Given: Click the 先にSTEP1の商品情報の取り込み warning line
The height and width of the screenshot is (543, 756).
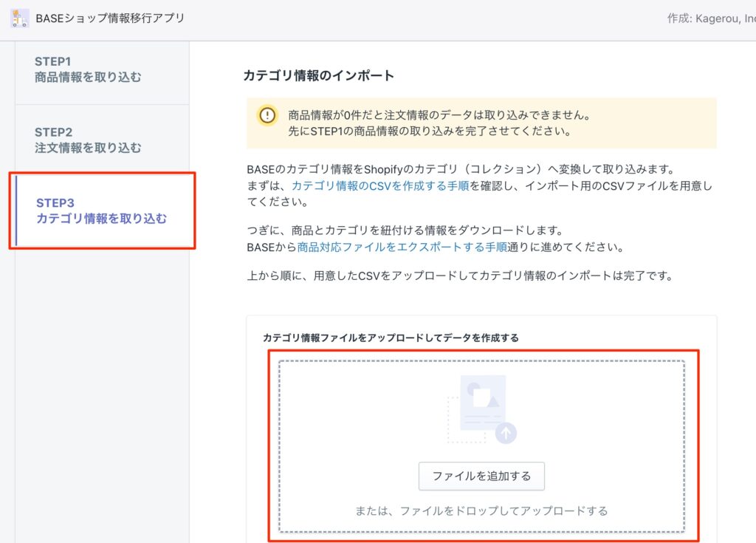Looking at the screenshot, I should pyautogui.click(x=430, y=132).
